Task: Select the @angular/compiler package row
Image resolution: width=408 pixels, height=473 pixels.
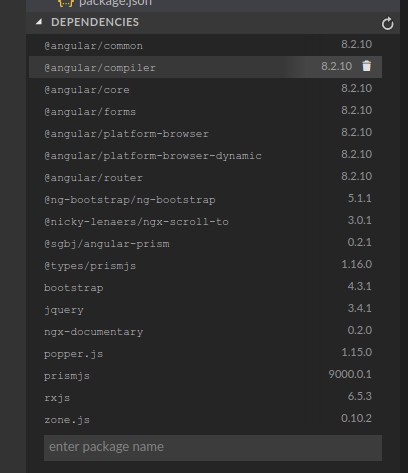Action: pos(205,67)
